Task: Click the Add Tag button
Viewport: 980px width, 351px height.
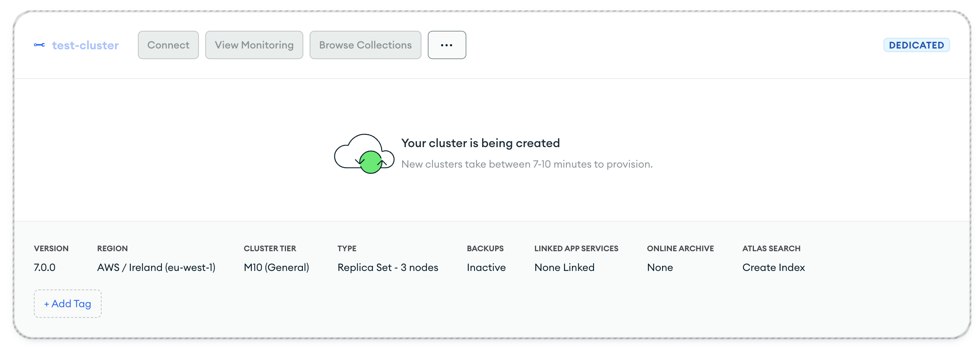Action: (x=68, y=304)
